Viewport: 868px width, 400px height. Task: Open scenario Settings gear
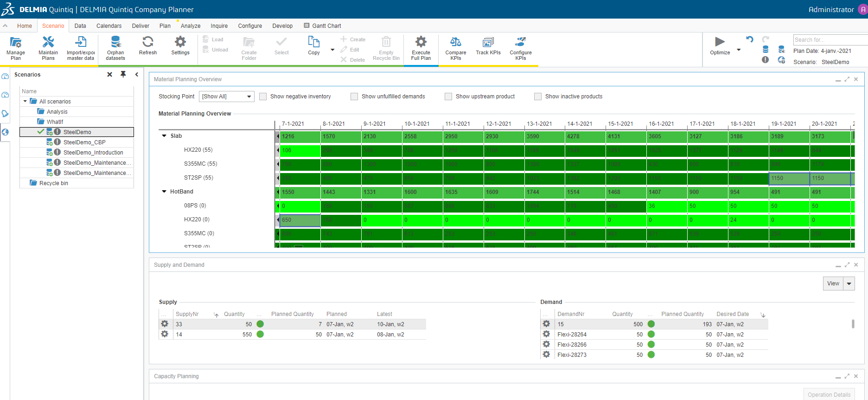tap(180, 45)
